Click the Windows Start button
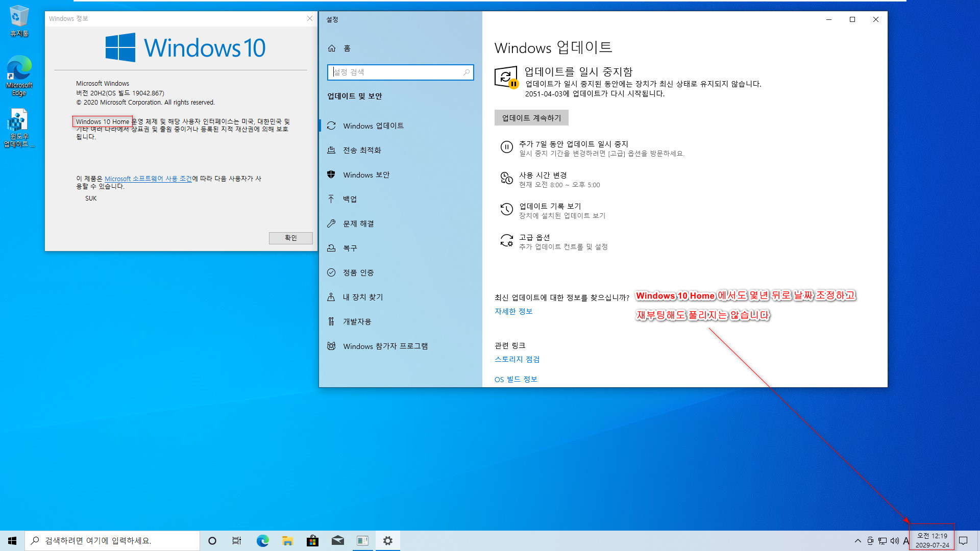Image resolution: width=980 pixels, height=551 pixels. tap(12, 541)
